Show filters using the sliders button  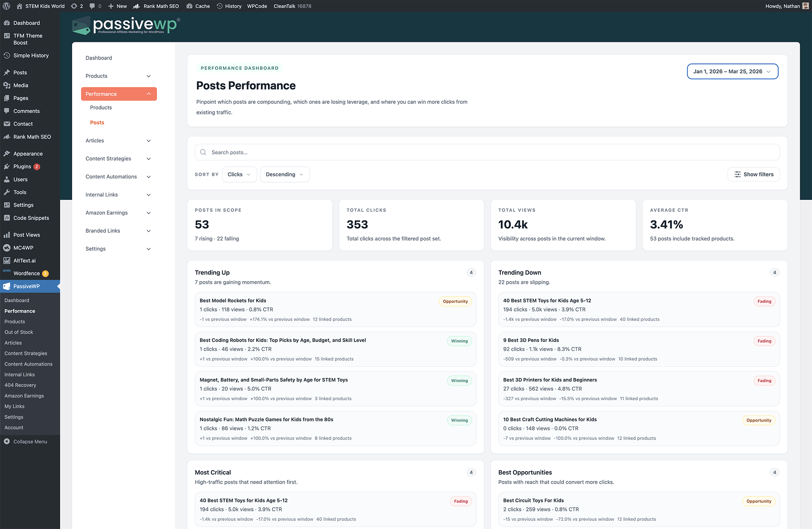pos(753,174)
